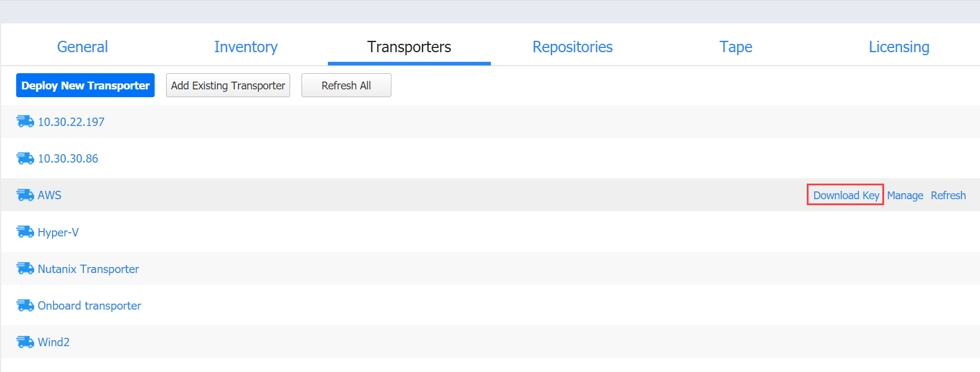This screenshot has width=980, height=372.
Task: Open the Nutanix Transporter name link
Action: coord(88,269)
